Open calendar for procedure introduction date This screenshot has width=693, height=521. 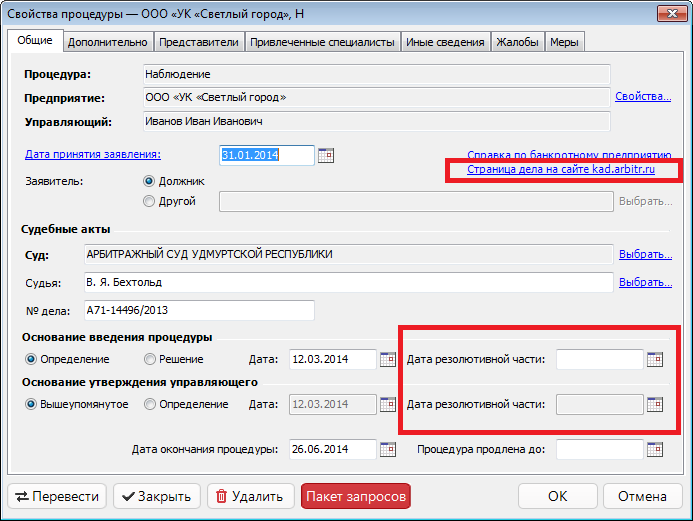pyautogui.click(x=388, y=359)
